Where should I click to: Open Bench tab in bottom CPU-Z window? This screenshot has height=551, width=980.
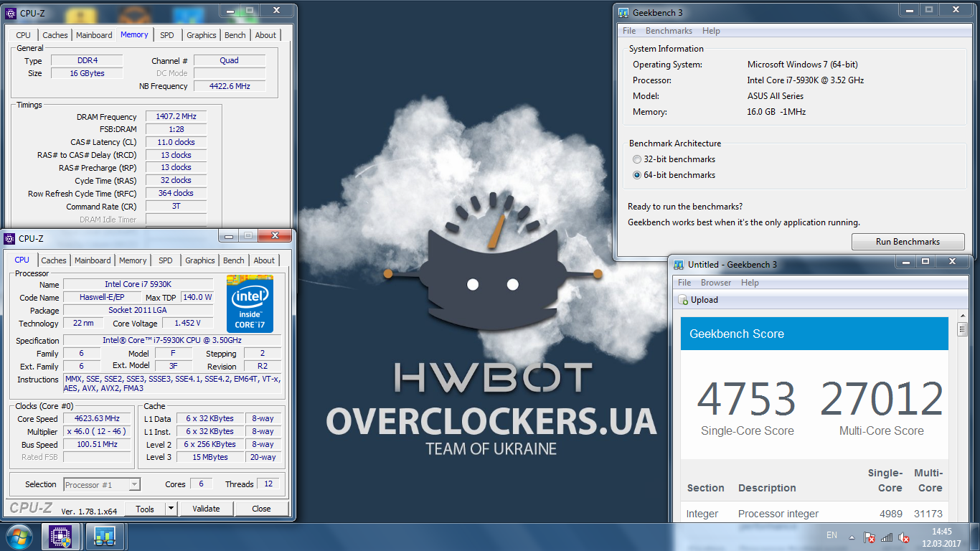pos(234,260)
